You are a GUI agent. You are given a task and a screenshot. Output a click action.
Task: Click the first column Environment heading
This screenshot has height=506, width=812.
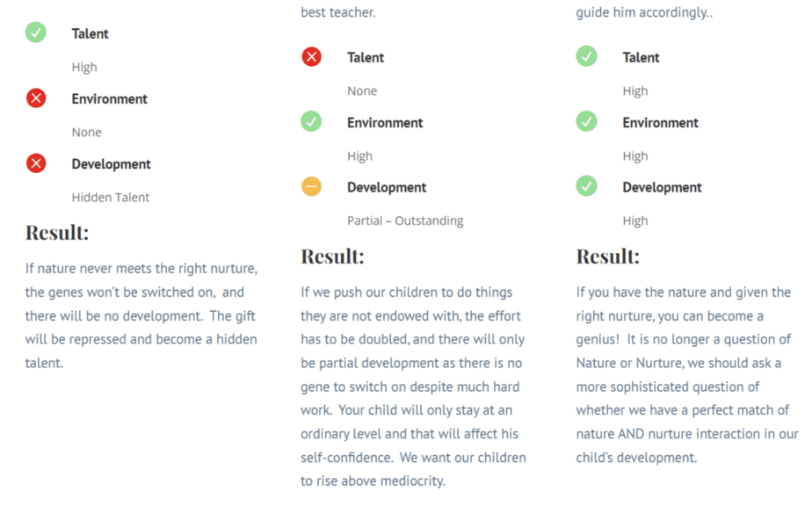(x=109, y=99)
